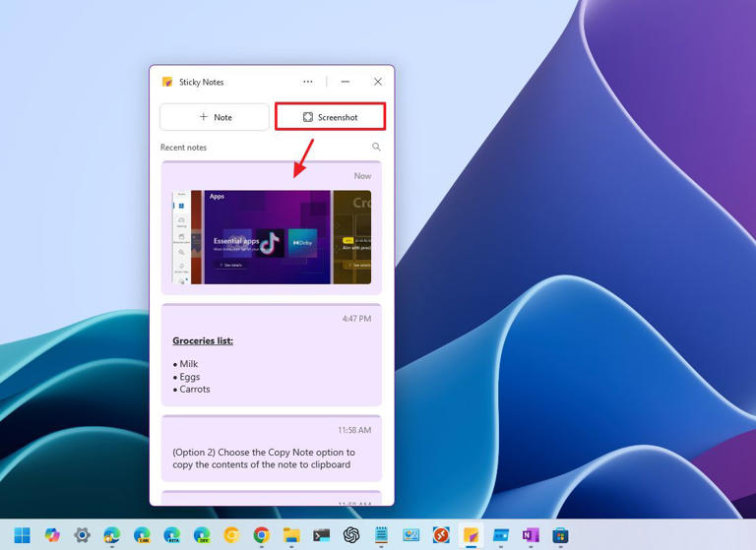Open the three-dot more options menu

click(x=308, y=82)
